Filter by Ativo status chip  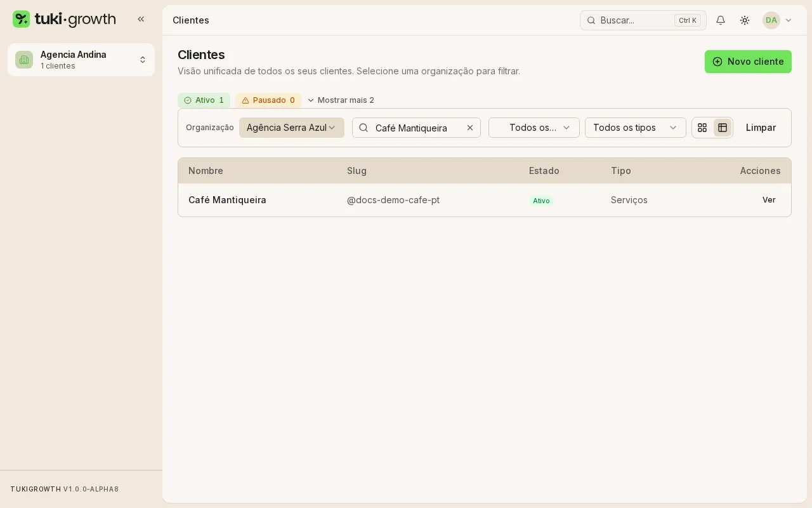pyautogui.click(x=204, y=100)
